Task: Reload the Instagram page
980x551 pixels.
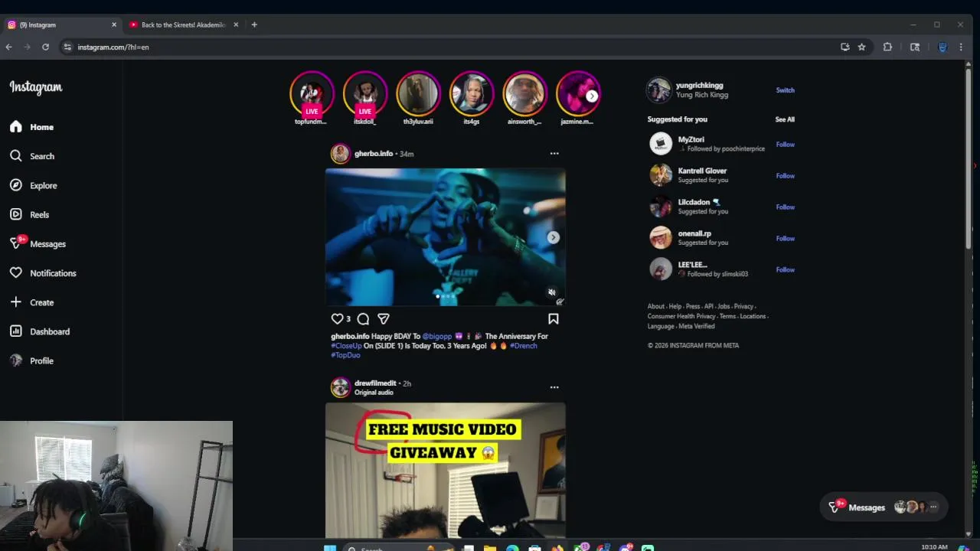Action: pyautogui.click(x=45, y=47)
